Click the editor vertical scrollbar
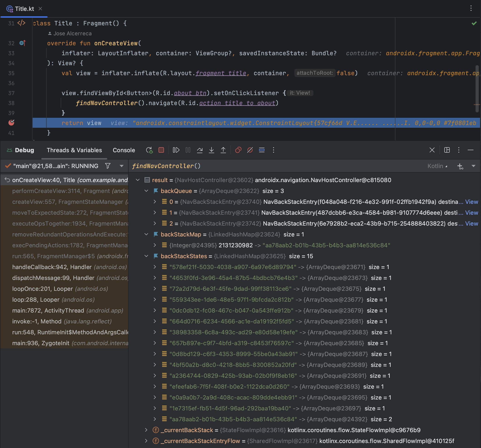The height and width of the screenshot is (448, 481). [477, 88]
